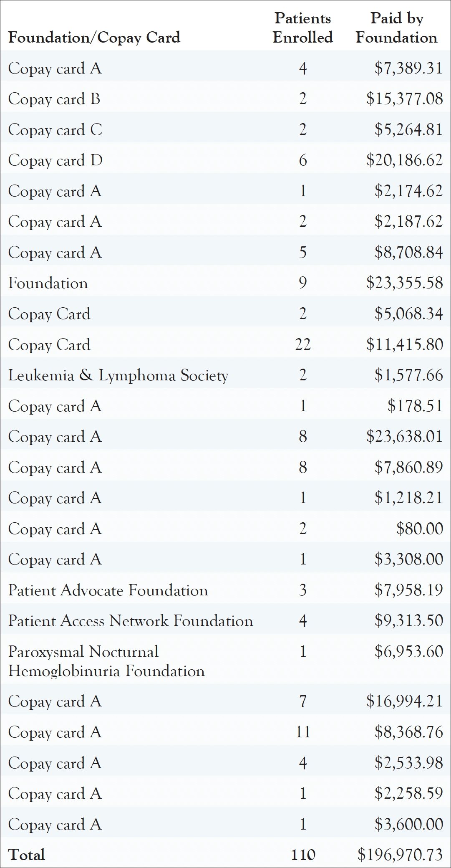451x868 pixels.
Task: Click the Total row label
Action: [x=27, y=855]
